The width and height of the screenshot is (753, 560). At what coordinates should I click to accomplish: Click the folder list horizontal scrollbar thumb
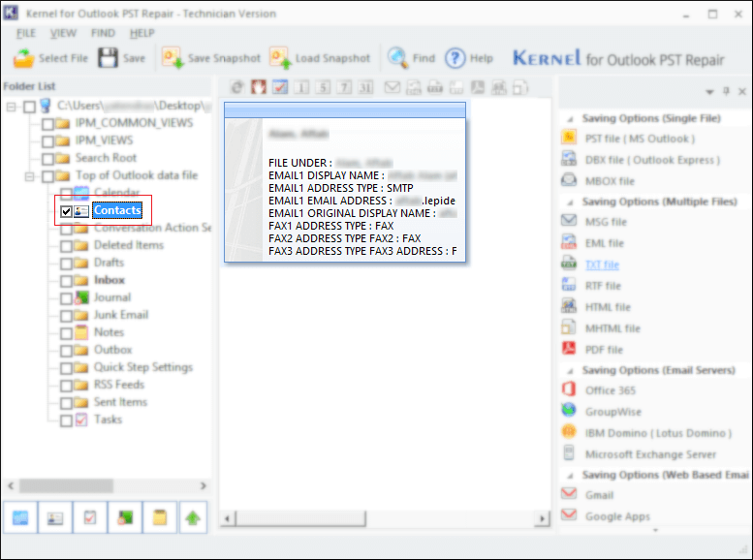tap(66, 485)
